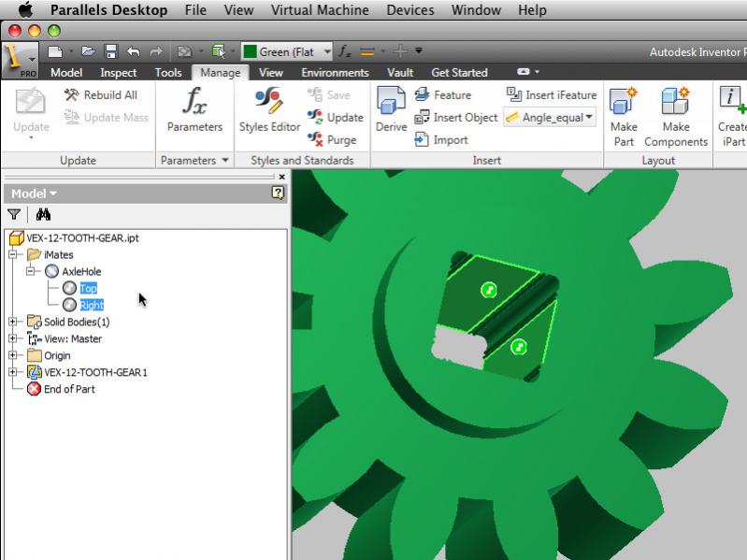747x560 pixels.
Task: Open the Devices menu
Action: 410,10
